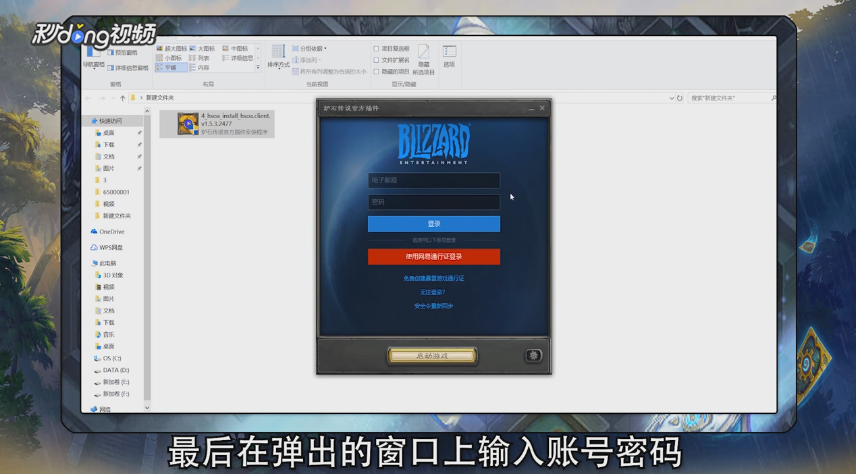Select 超大图标 extra large icons layout
The width and height of the screenshot is (856, 474).
[171, 49]
